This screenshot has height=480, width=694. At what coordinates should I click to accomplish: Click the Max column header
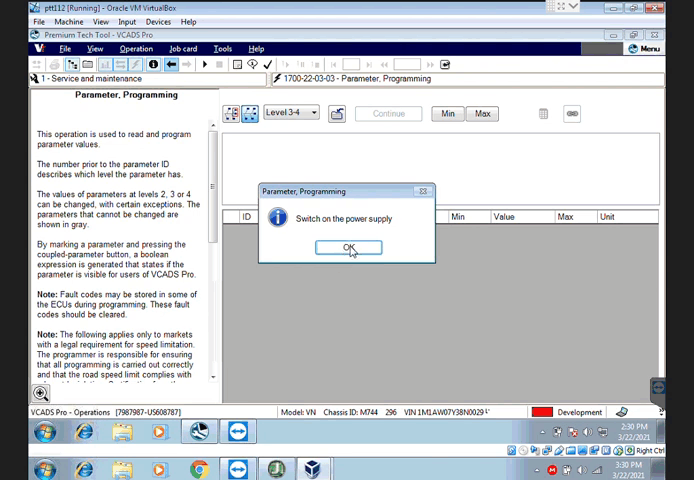575,217
